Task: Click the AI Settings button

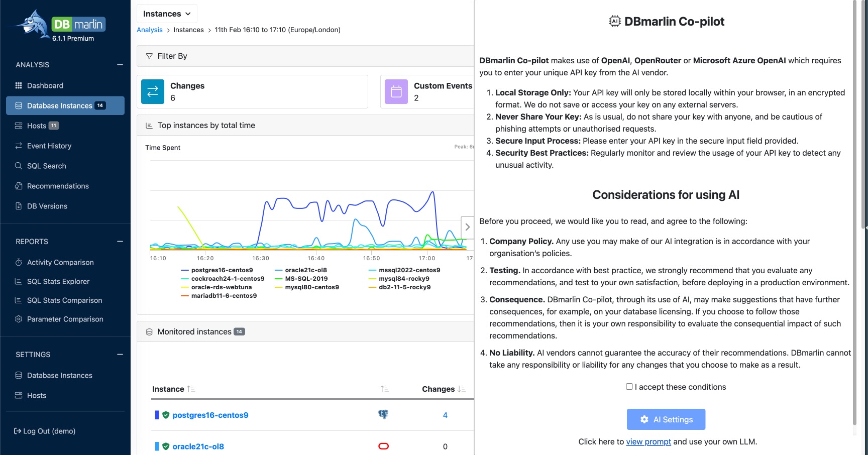Action: pyautogui.click(x=666, y=419)
